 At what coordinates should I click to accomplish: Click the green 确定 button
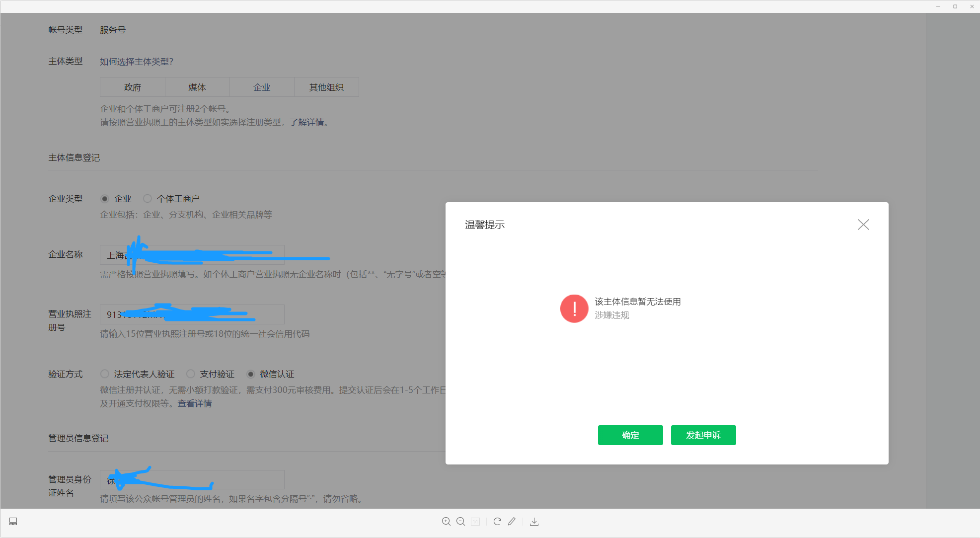point(630,435)
